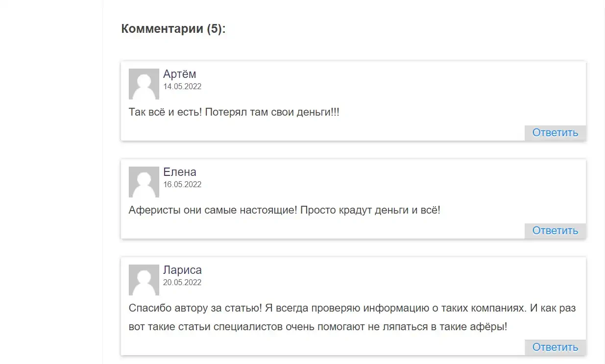The height and width of the screenshot is (364, 605).
Task: Click the phrase 'Просто крадут деньги и всё!'
Action: (370, 210)
